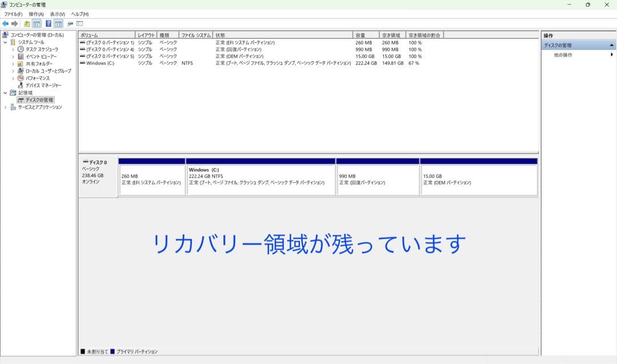The image size is (617, 364).
Task: Select the Windows (C:) partition in graphical view
Action: tap(260, 177)
